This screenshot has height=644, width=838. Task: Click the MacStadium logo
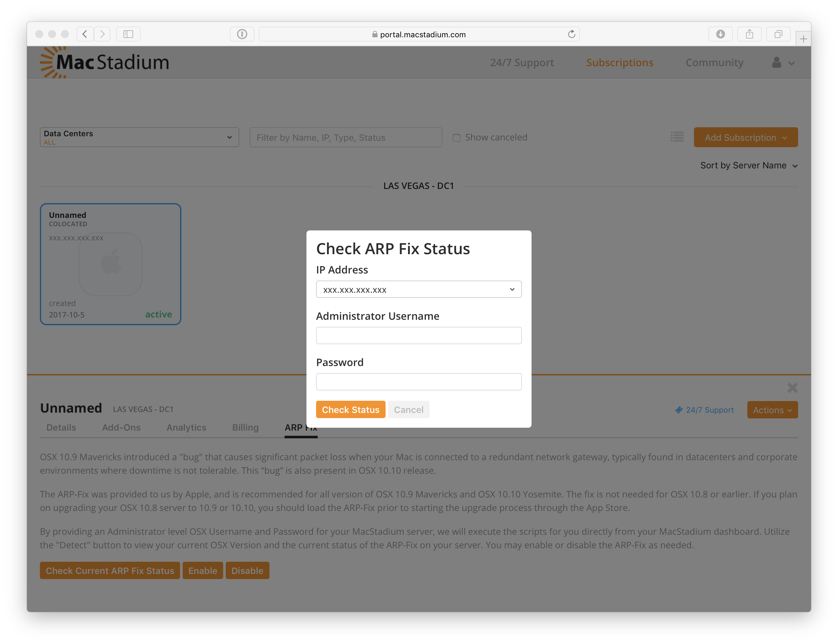pyautogui.click(x=105, y=62)
